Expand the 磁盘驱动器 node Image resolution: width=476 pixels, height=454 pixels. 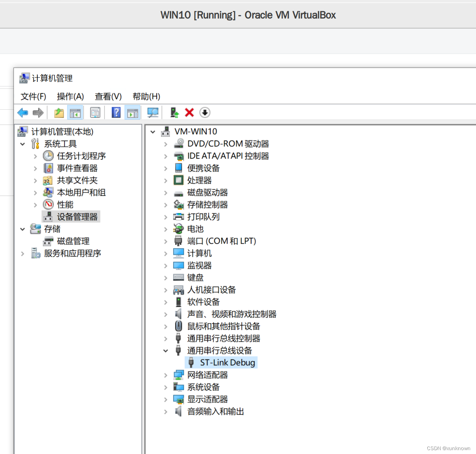click(165, 193)
